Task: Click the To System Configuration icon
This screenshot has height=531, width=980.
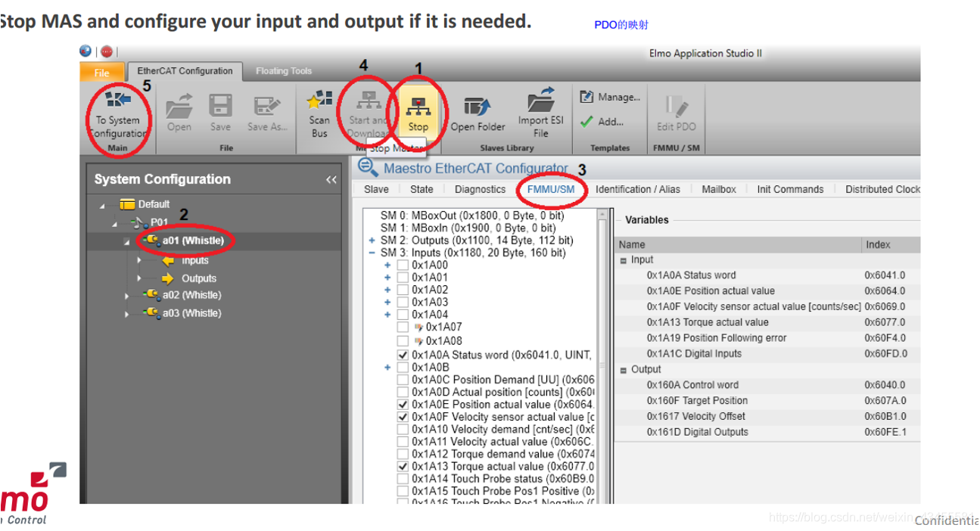Action: 118,99
